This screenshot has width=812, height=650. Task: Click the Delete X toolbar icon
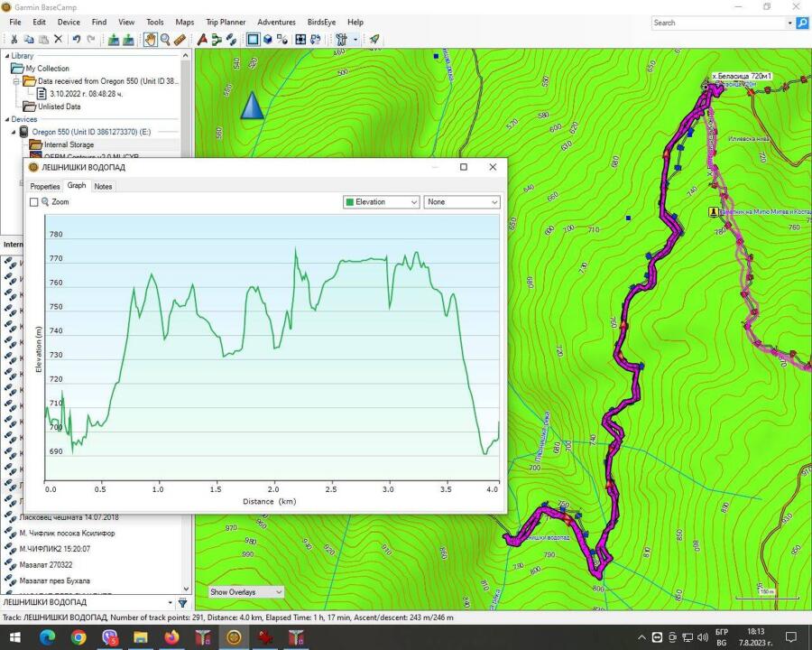(59, 40)
